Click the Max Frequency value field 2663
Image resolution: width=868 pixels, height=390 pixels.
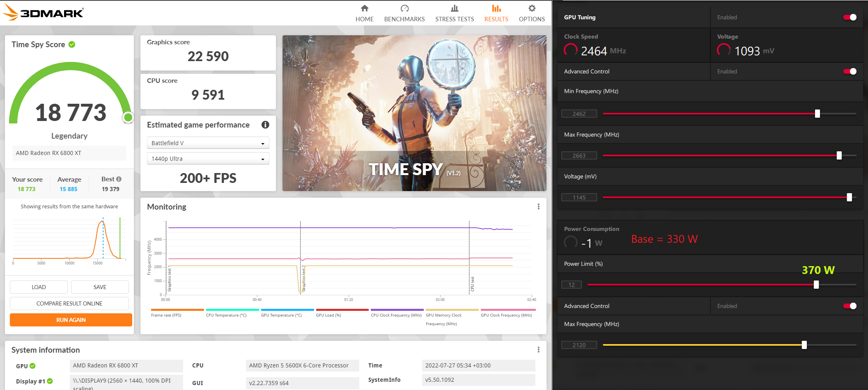[579, 156]
